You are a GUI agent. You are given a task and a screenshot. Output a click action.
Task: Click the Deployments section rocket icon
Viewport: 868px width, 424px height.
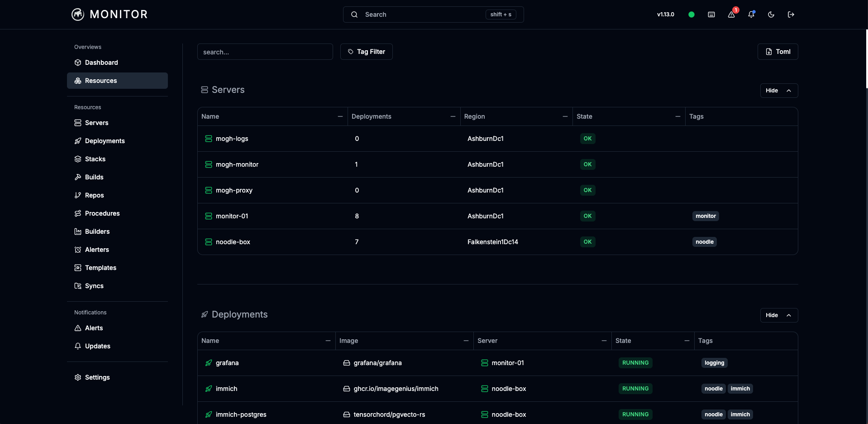[x=205, y=314]
